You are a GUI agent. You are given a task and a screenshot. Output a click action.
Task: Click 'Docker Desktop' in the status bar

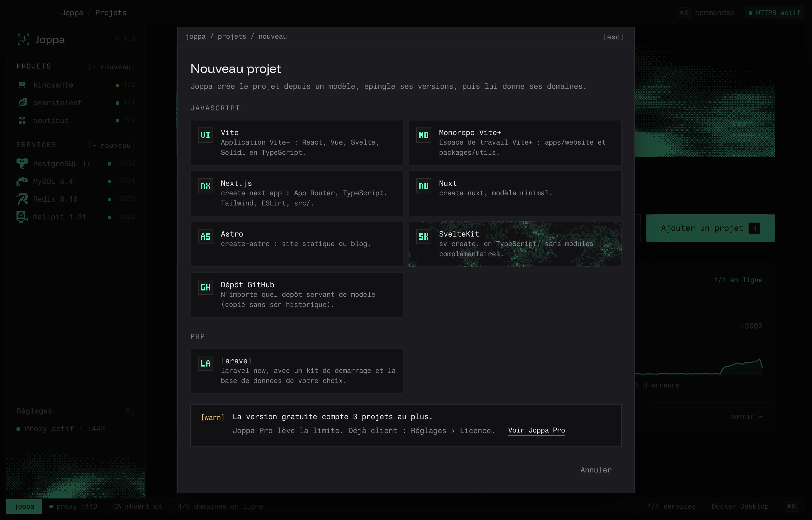tap(740, 506)
